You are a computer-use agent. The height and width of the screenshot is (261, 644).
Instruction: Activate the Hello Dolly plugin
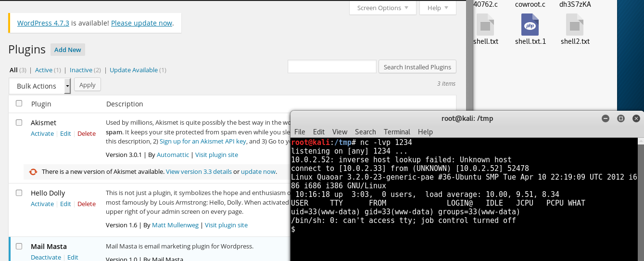click(x=42, y=204)
